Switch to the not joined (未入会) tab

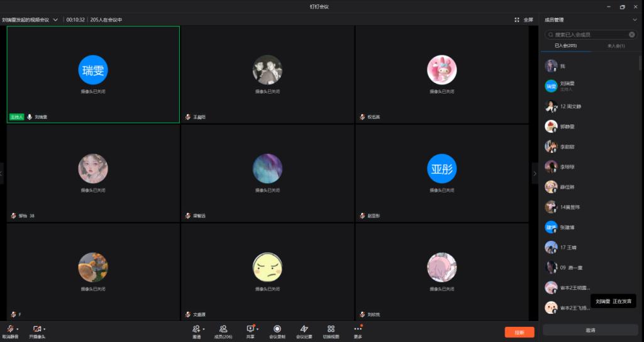pos(615,46)
